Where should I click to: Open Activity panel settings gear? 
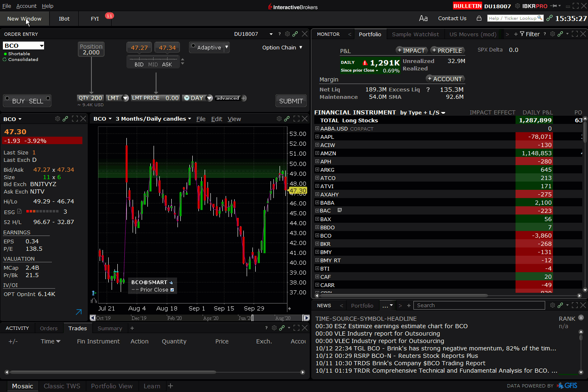pos(274,328)
